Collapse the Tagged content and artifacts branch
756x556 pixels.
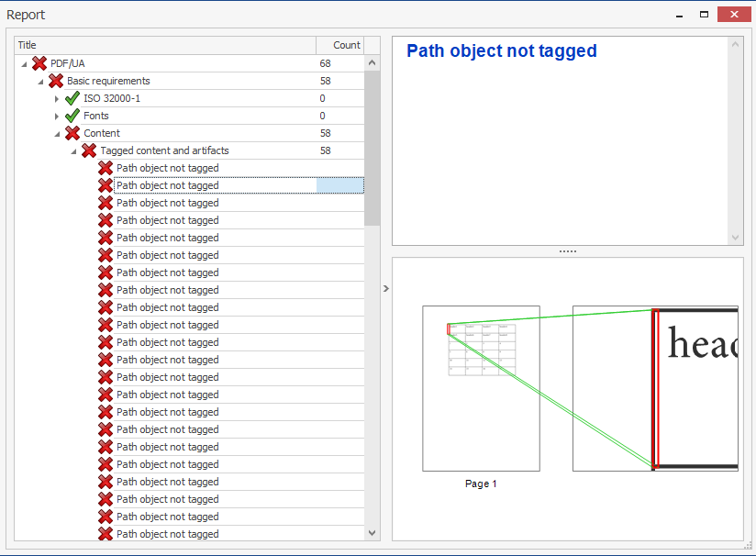click(x=73, y=150)
